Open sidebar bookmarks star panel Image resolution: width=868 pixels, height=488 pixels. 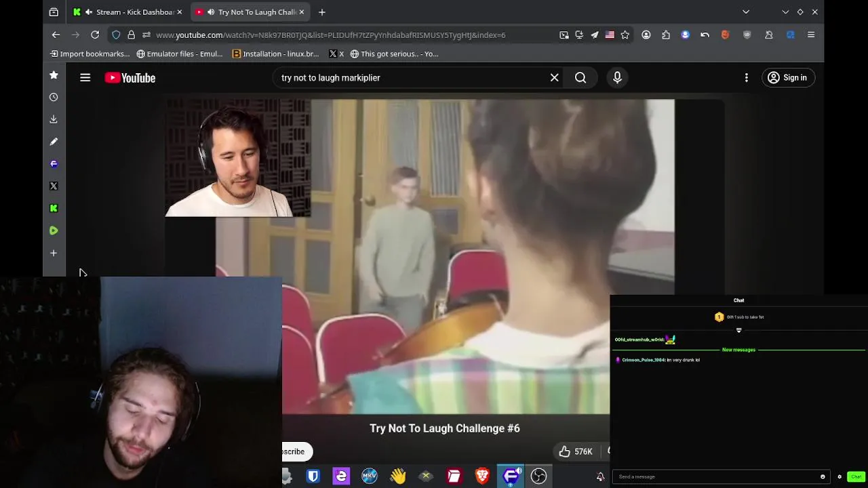click(54, 75)
